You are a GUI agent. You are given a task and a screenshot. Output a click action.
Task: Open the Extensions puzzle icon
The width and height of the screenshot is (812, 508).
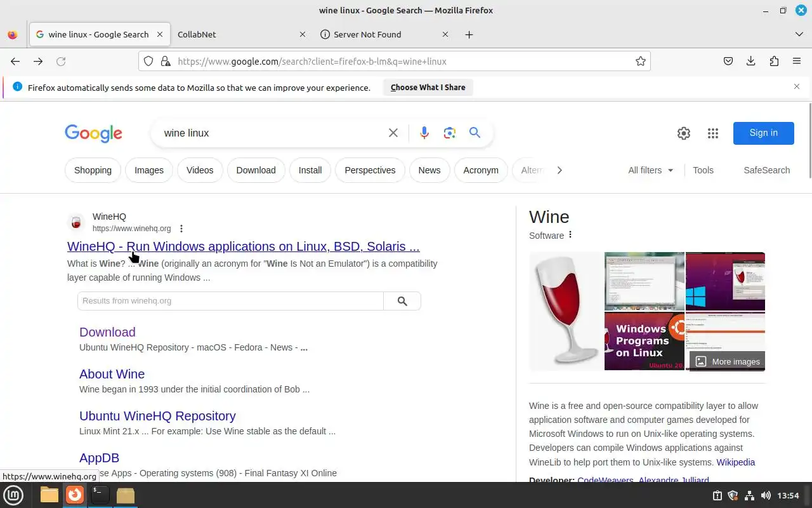[x=774, y=61]
